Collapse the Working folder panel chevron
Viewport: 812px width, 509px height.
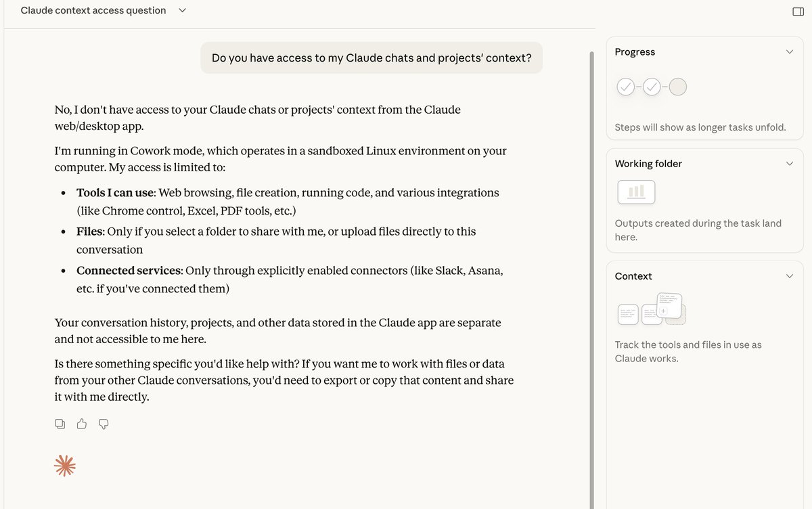tap(789, 164)
